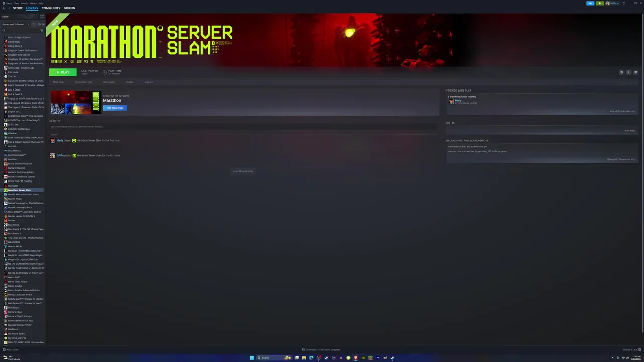The image size is (644, 362).
Task: Toggle Big Picture mode icon
Action: click(x=624, y=3)
